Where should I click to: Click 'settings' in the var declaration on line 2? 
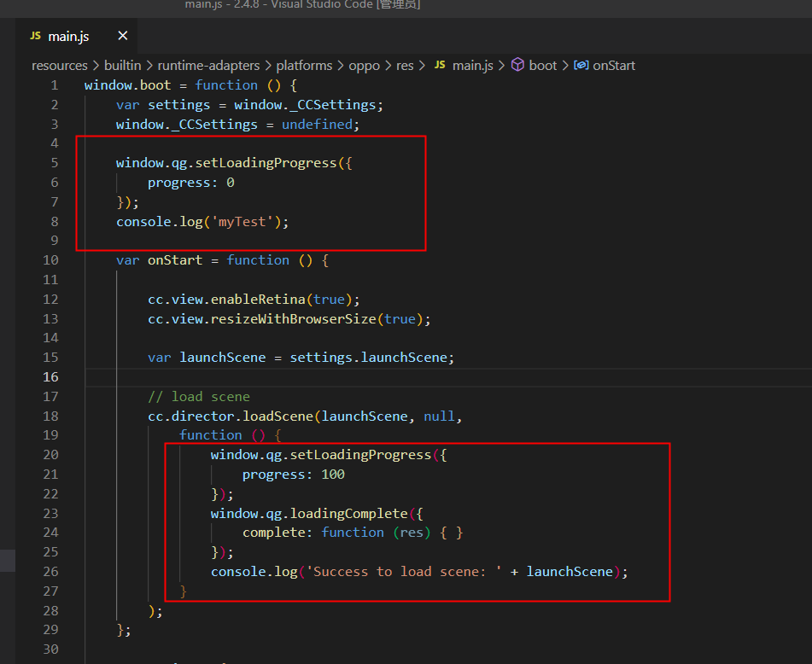[178, 105]
